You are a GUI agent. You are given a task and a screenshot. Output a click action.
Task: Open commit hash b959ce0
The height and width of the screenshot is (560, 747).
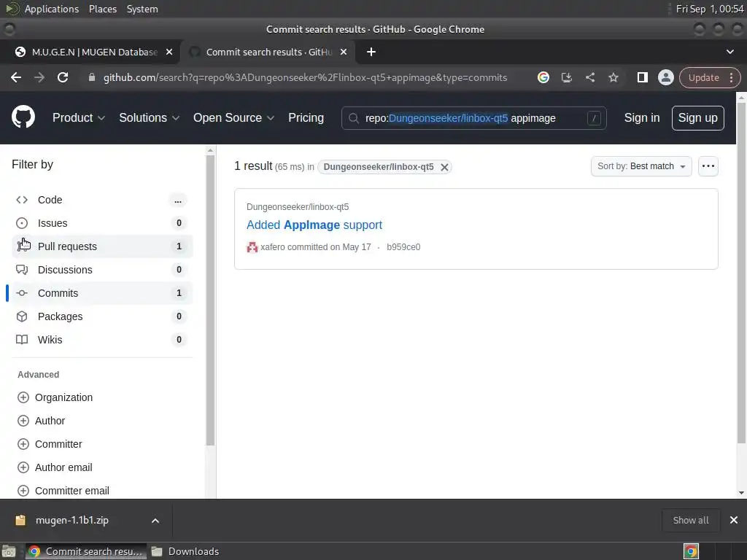click(403, 247)
